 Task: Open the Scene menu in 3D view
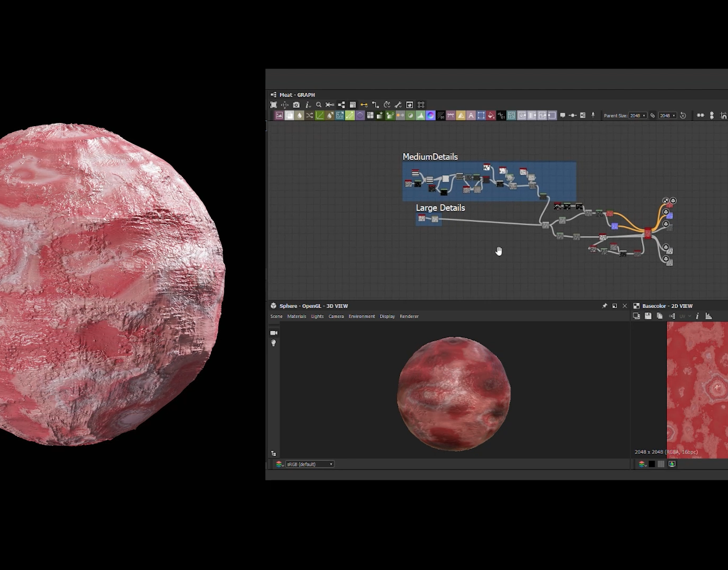click(276, 317)
